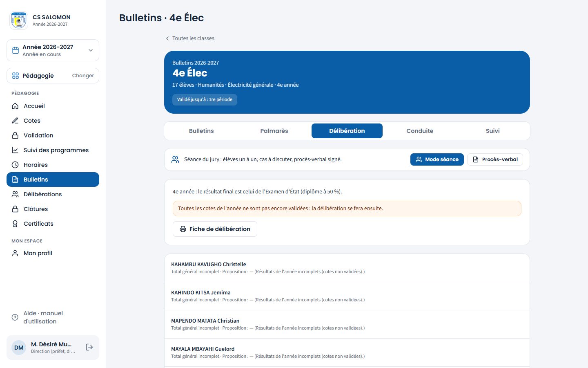Click the help question mark icon

point(15,317)
